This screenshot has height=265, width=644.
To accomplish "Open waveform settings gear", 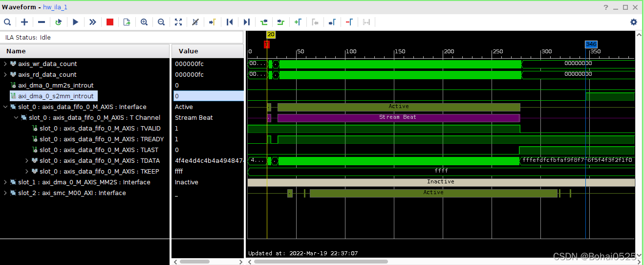I will coord(634,22).
